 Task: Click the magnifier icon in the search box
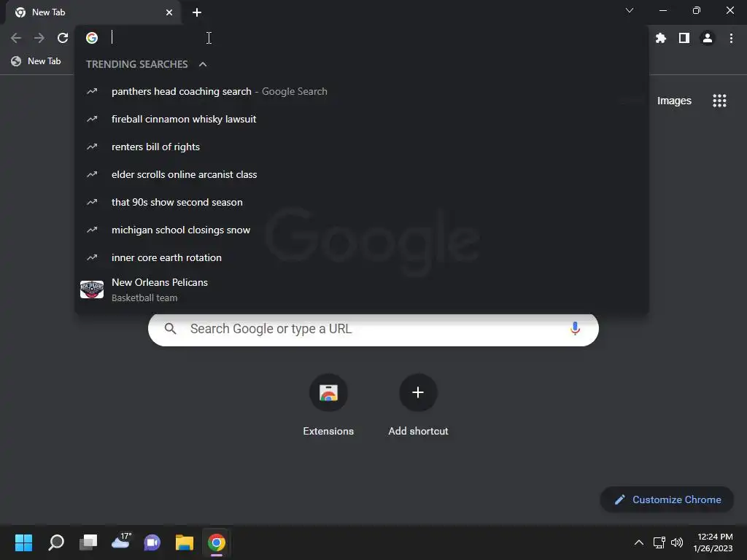pos(170,329)
